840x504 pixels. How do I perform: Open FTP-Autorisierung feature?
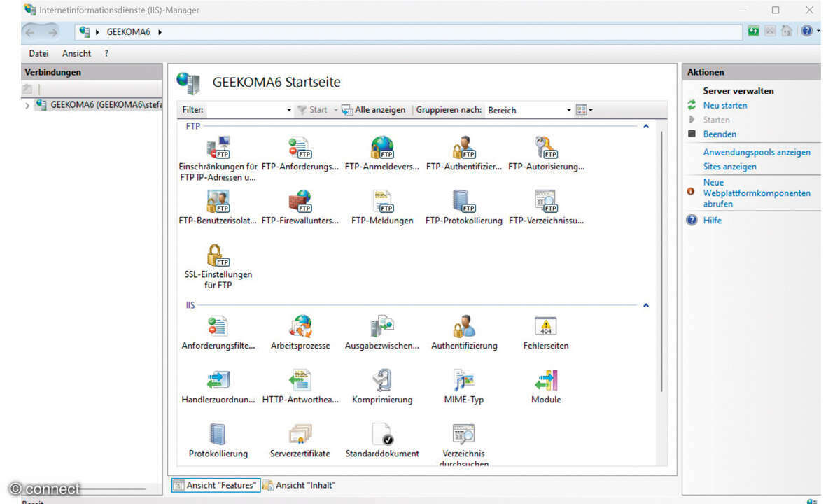[546, 154]
